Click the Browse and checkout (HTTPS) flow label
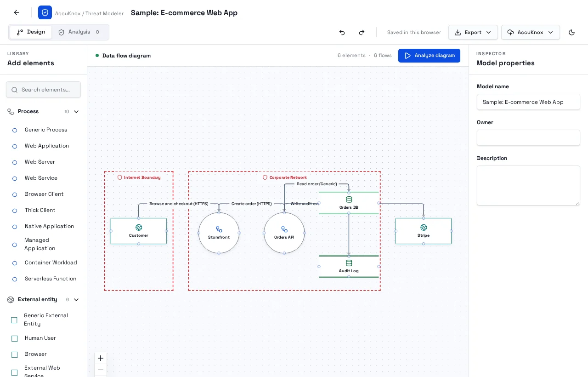The height and width of the screenshot is (377, 588). pos(179,204)
